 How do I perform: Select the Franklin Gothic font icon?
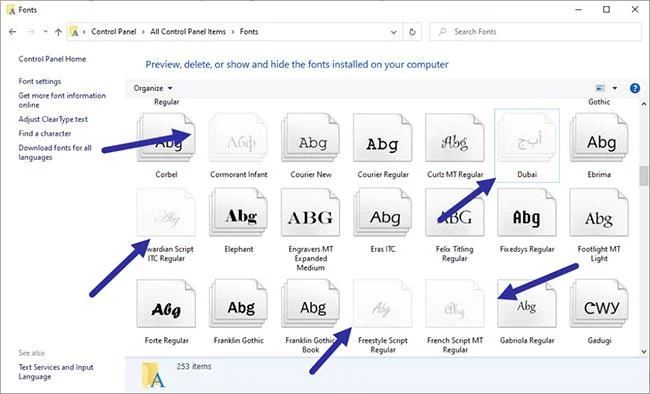(238, 304)
